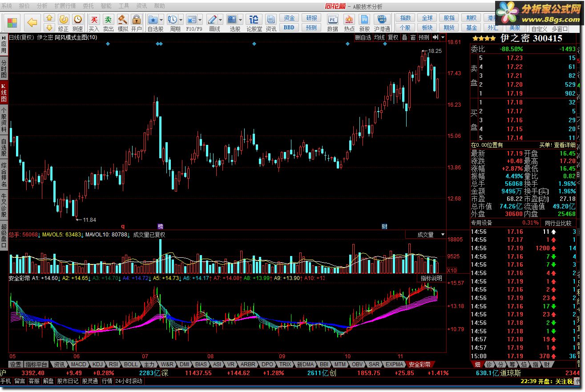Click the BBD button

point(289,28)
